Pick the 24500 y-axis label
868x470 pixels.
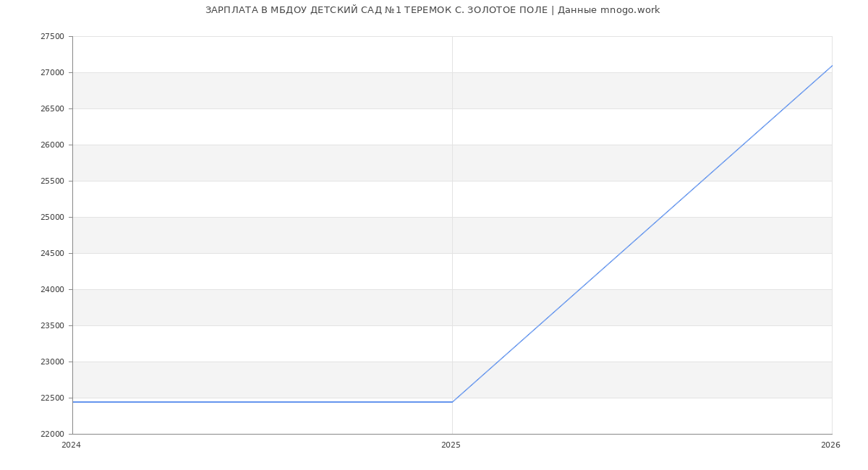52,254
